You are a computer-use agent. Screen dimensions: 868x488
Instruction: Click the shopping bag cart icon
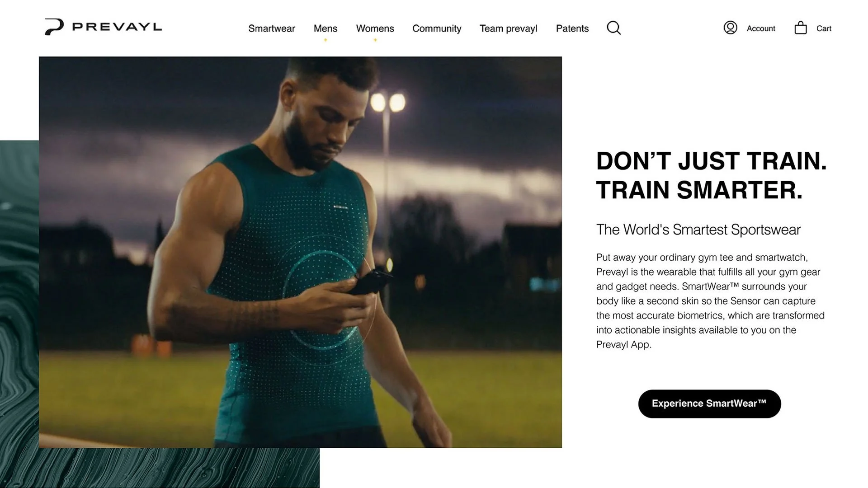coord(800,28)
